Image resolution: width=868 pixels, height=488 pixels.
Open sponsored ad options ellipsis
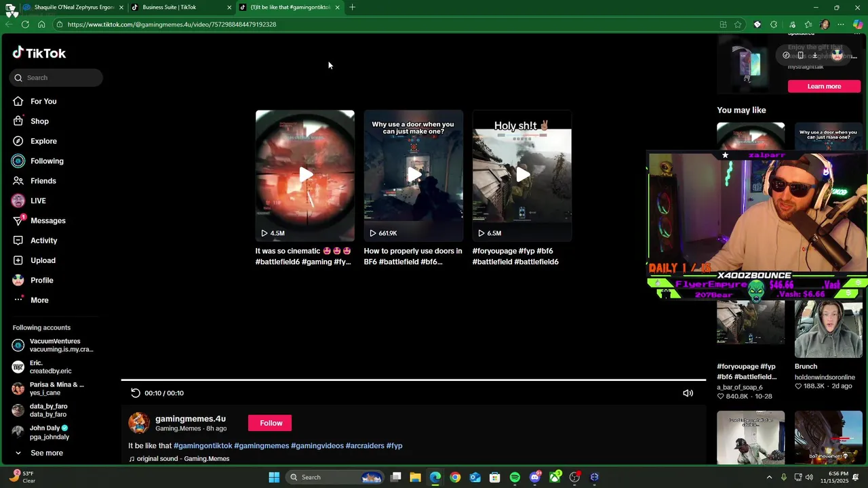pyautogui.click(x=857, y=33)
